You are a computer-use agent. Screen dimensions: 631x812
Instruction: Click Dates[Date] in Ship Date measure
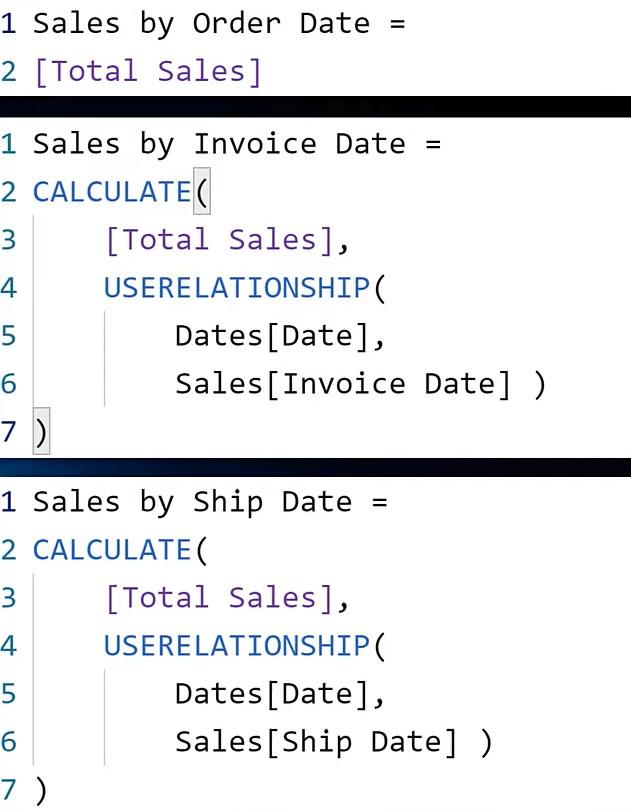273,694
